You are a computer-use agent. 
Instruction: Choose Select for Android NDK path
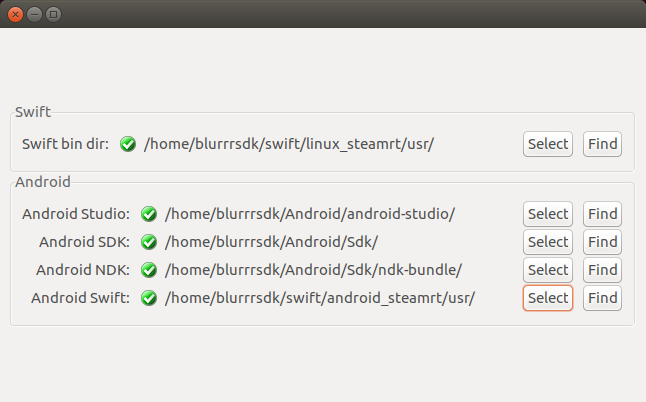coord(547,270)
